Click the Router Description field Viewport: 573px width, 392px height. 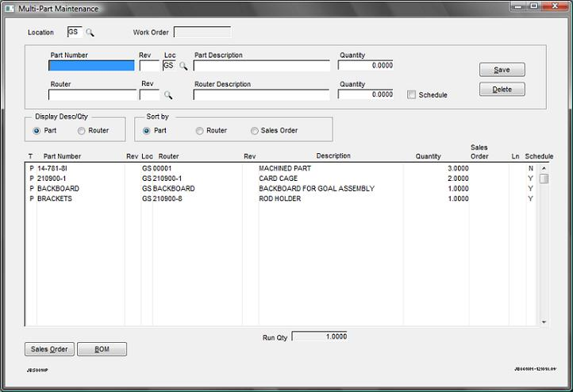(261, 94)
